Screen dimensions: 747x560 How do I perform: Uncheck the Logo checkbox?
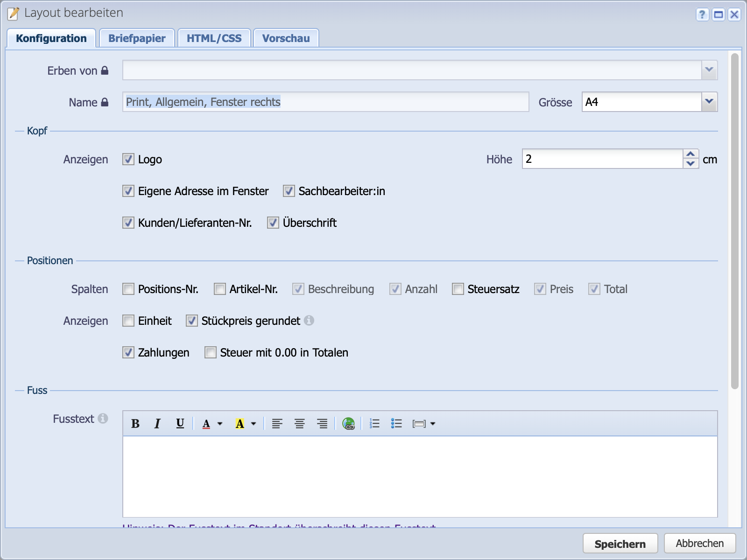point(128,160)
